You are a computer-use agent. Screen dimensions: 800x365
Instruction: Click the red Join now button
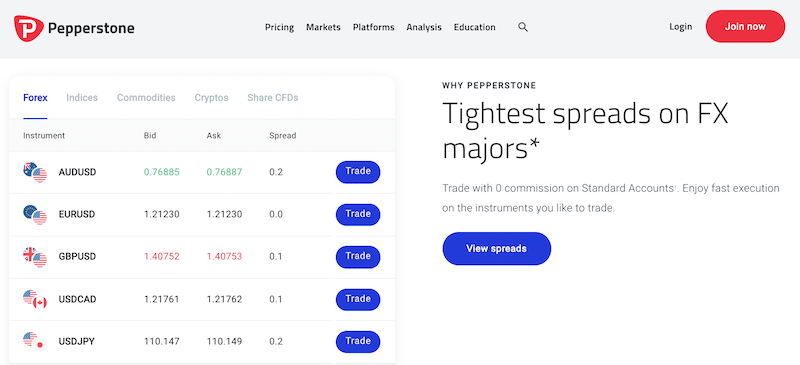click(745, 26)
